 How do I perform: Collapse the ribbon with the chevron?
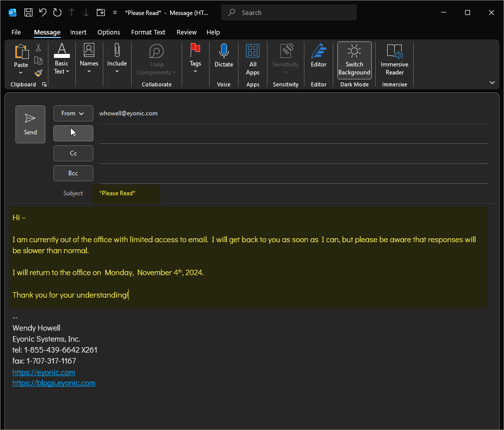(492, 82)
